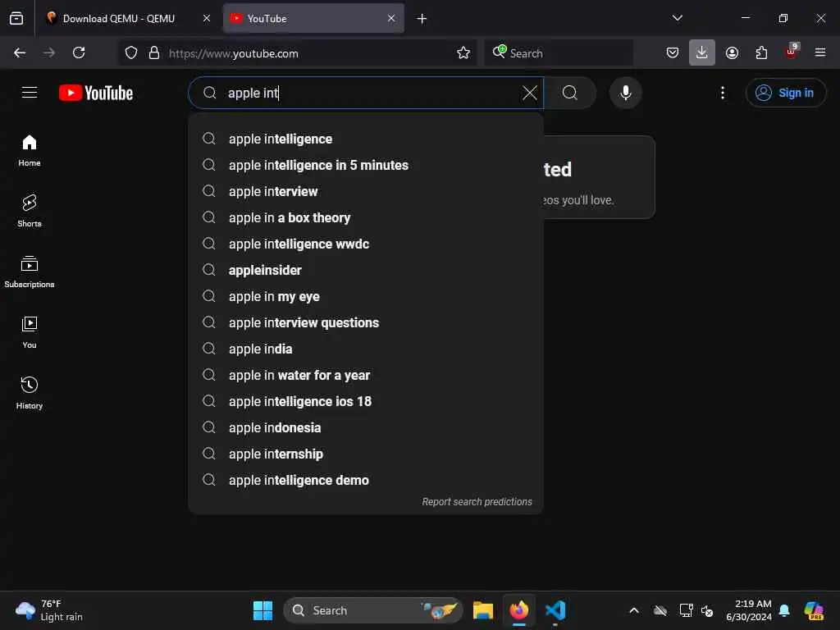Screen dimensions: 840x630
Task: Open Firefox account icon
Action: point(732,52)
